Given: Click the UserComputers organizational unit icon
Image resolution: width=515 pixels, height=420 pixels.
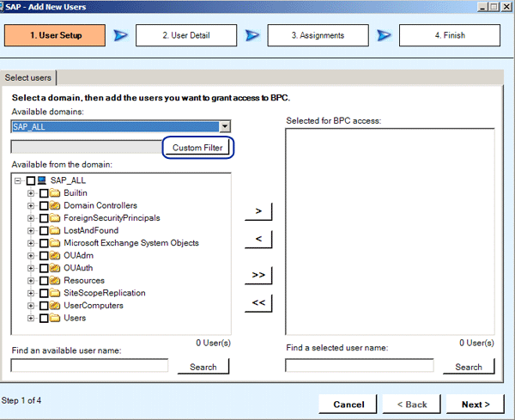Looking at the screenshot, I should (55, 305).
